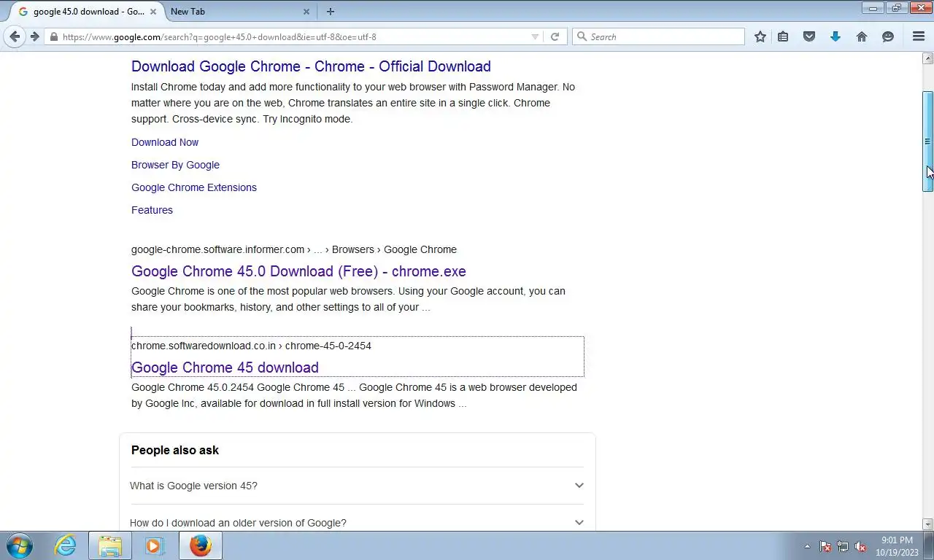Open Windows Media Player from taskbar
The image size is (934, 560).
[x=154, y=545]
